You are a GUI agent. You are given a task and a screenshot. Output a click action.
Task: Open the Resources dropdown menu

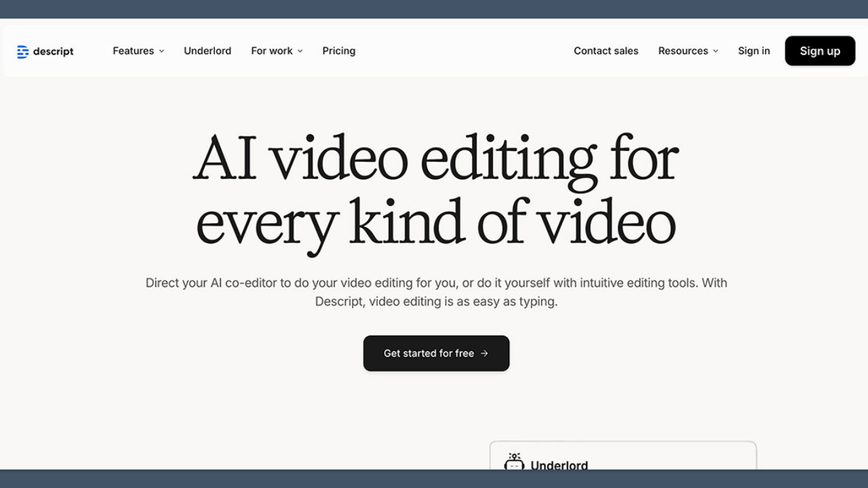click(688, 51)
